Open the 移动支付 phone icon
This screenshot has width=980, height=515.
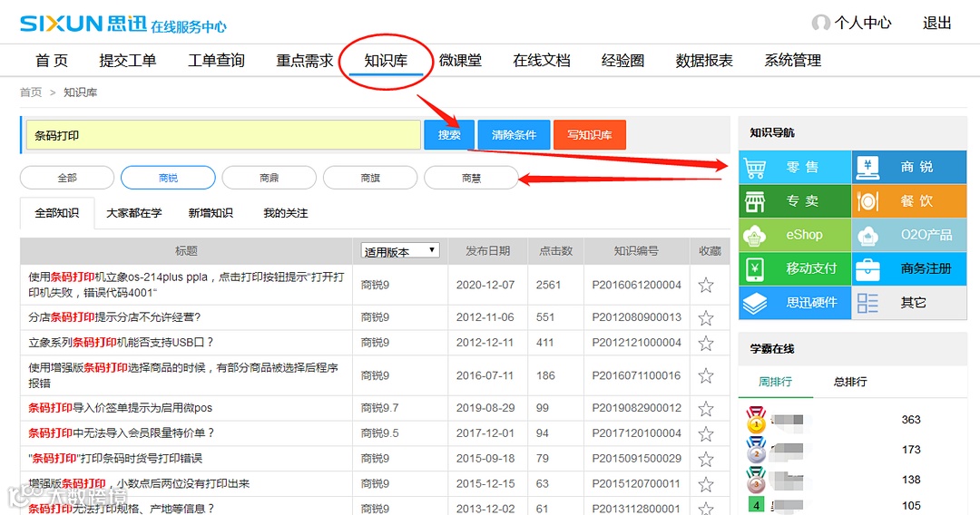pos(755,269)
